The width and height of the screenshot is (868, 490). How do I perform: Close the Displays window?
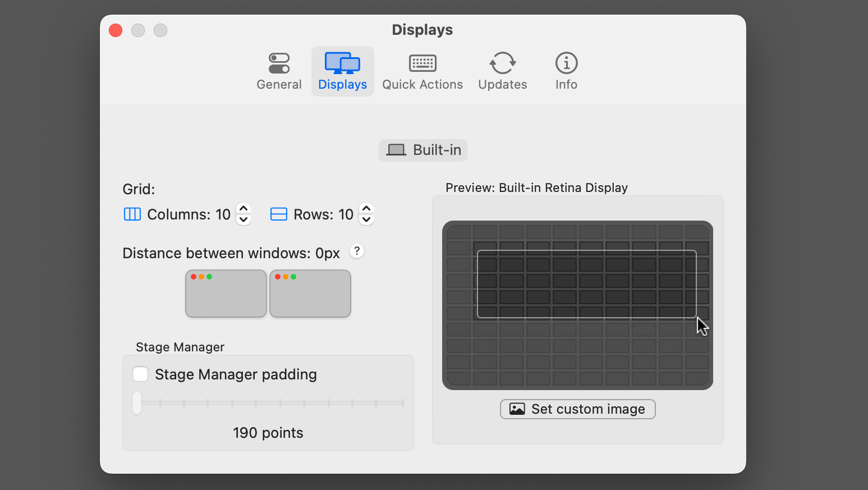(x=116, y=30)
